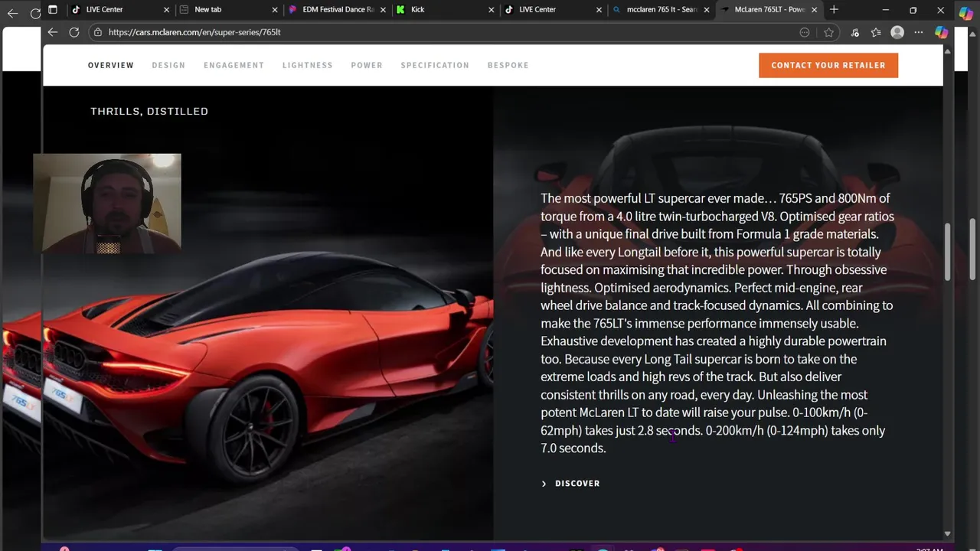View site information via the lock icon
The width and height of the screenshot is (980, 551).
pyautogui.click(x=97, y=32)
